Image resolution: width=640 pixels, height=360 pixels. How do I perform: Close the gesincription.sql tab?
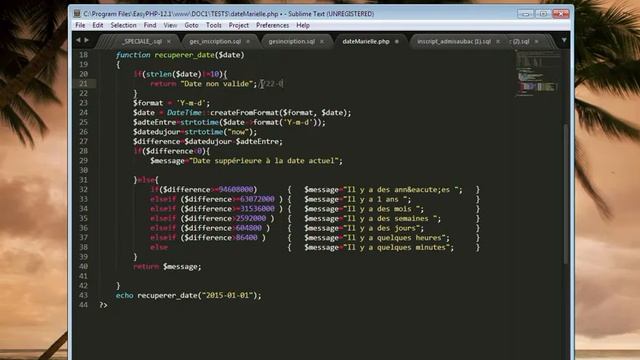[x=322, y=42]
